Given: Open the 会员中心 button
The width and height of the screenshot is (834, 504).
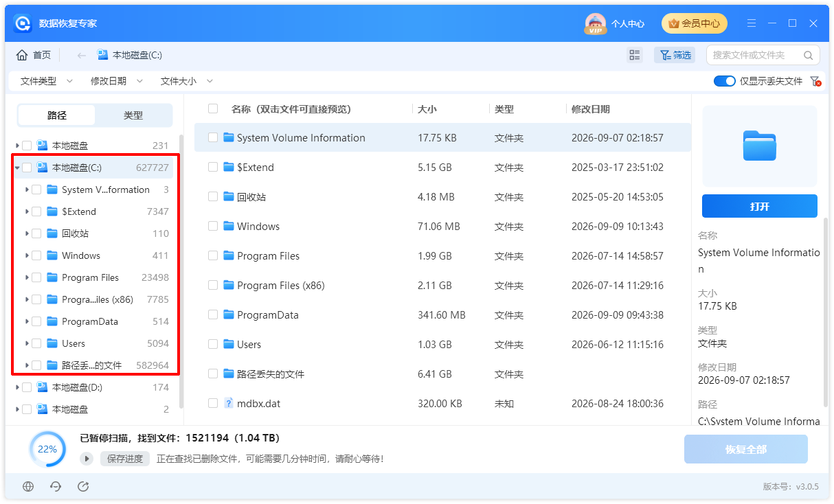Looking at the screenshot, I should [x=694, y=23].
